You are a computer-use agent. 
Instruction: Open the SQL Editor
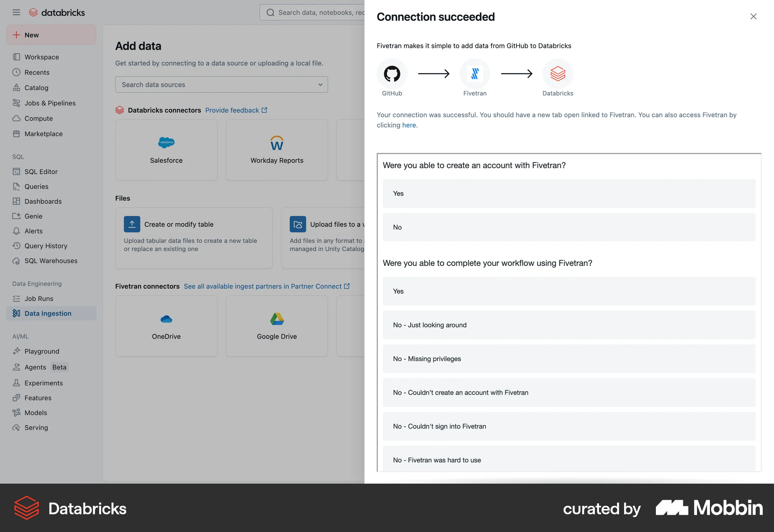coord(40,171)
